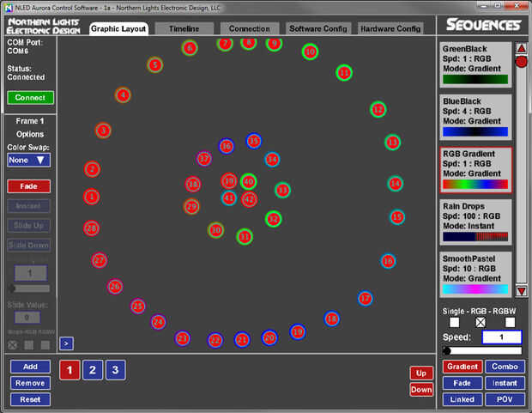The width and height of the screenshot is (532, 413).
Task: Select LED pixel 40 in center
Action: point(248,182)
